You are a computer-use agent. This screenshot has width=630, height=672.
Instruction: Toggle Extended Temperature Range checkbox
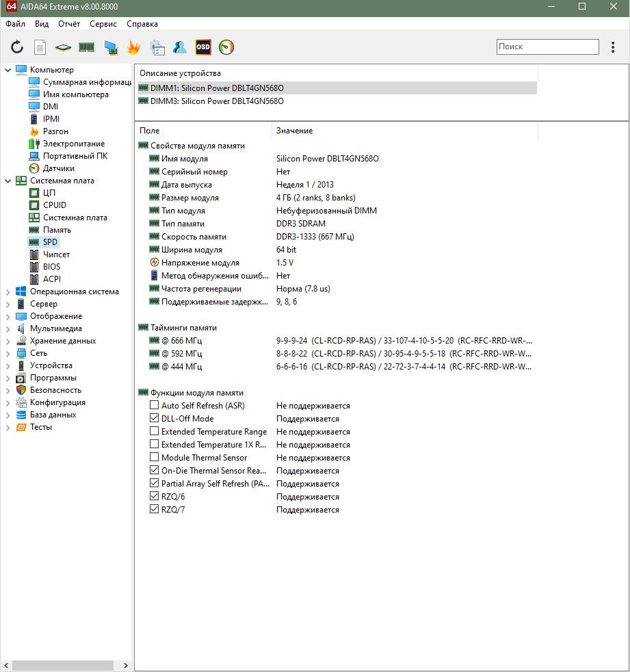(x=154, y=431)
